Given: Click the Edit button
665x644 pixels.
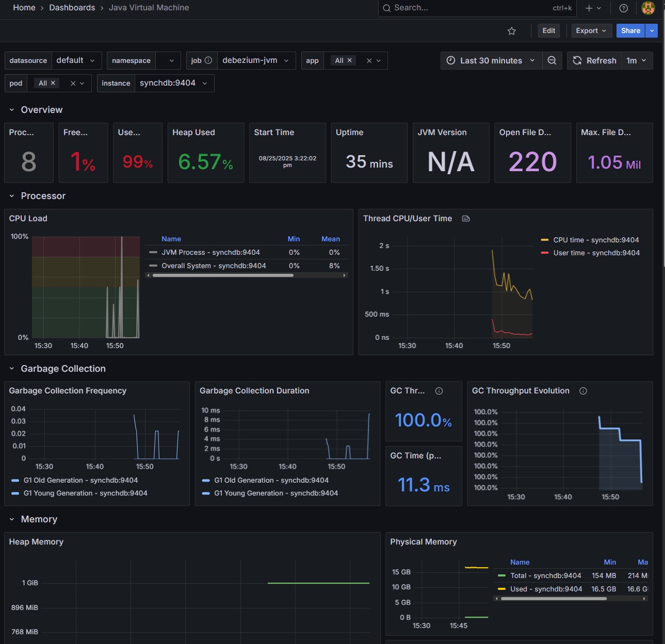Looking at the screenshot, I should click(x=548, y=31).
